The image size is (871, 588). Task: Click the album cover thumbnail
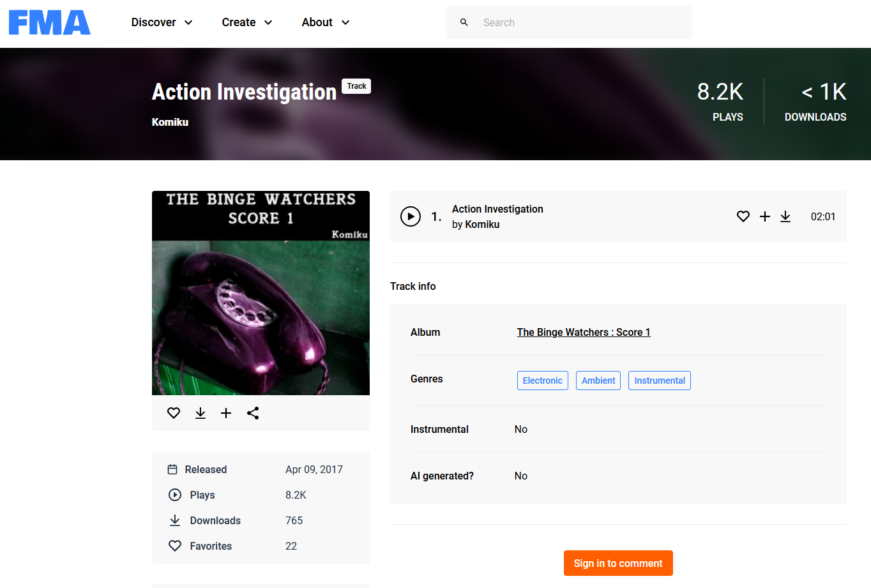coord(261,293)
